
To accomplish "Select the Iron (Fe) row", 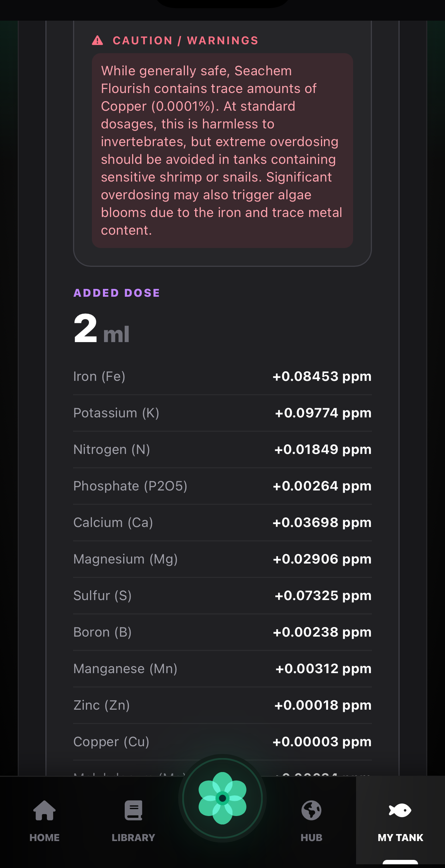I will tap(222, 376).
